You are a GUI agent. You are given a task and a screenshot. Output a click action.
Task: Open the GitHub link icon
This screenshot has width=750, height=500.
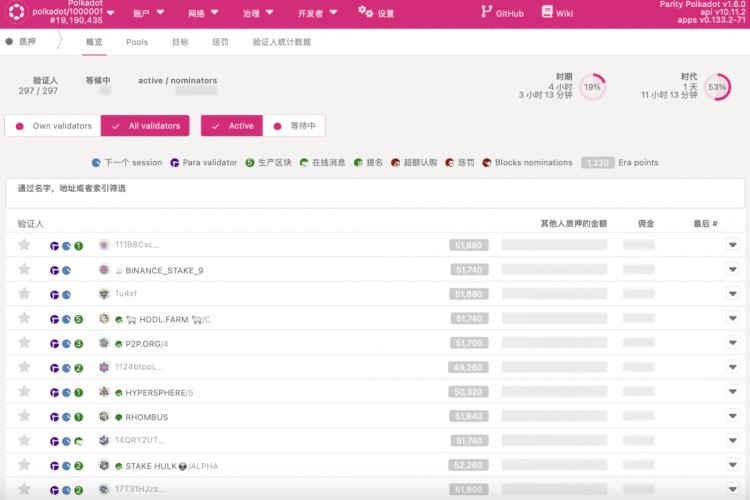click(x=486, y=12)
